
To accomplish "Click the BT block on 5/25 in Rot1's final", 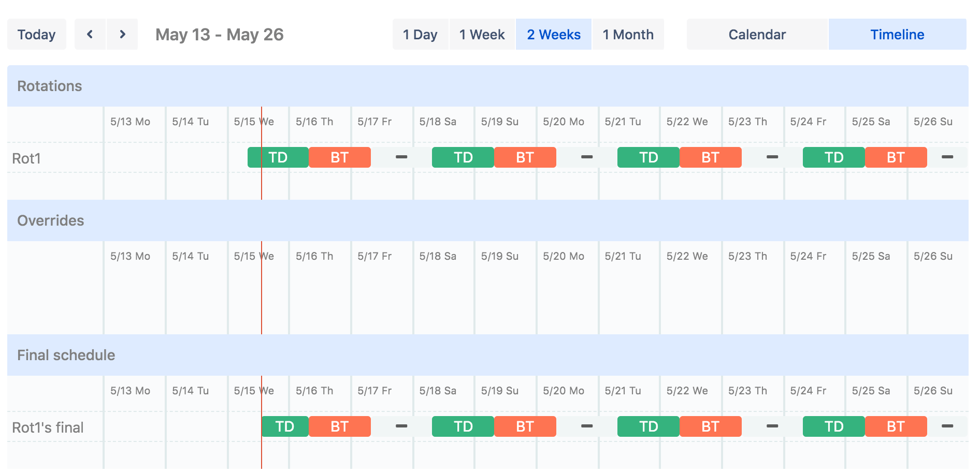I will pos(896,426).
